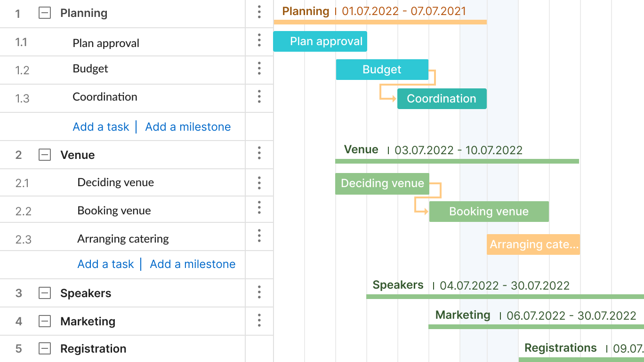This screenshot has width=644, height=362.
Task: Collapse the Planning task group
Action: point(44,13)
